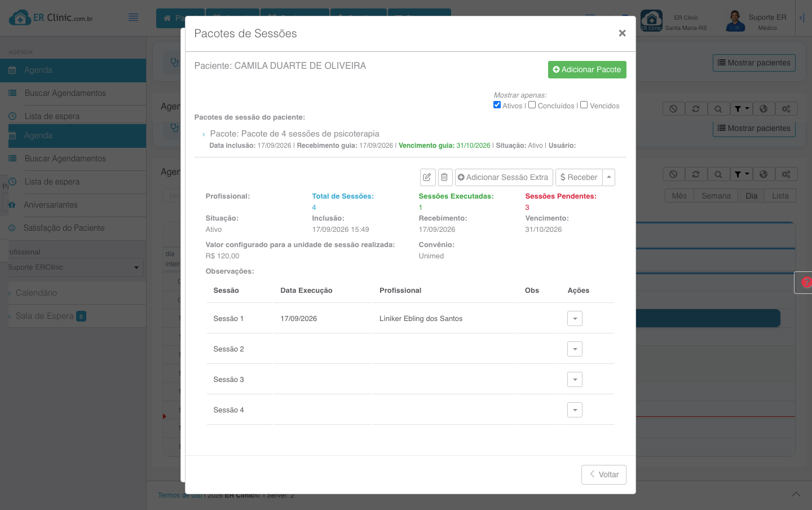The image size is (812, 510).
Task: Switch to Semana view tab
Action: (x=716, y=196)
